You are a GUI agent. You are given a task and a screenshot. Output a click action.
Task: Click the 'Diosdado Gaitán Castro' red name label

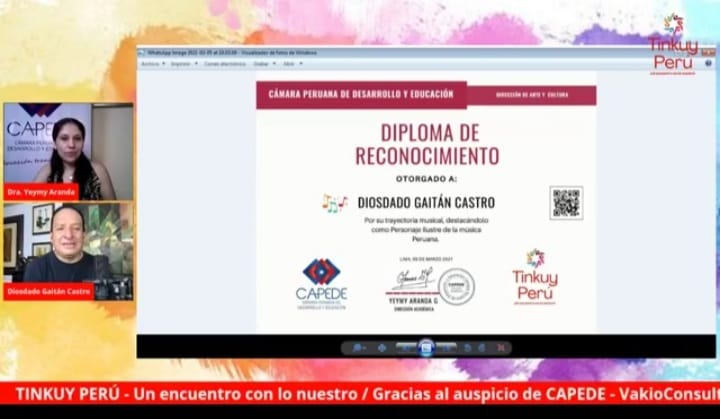(49, 291)
